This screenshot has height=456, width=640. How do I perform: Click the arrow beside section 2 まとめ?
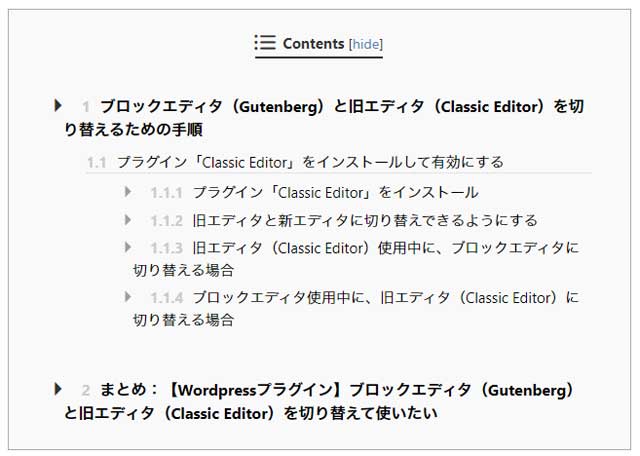click(x=58, y=389)
